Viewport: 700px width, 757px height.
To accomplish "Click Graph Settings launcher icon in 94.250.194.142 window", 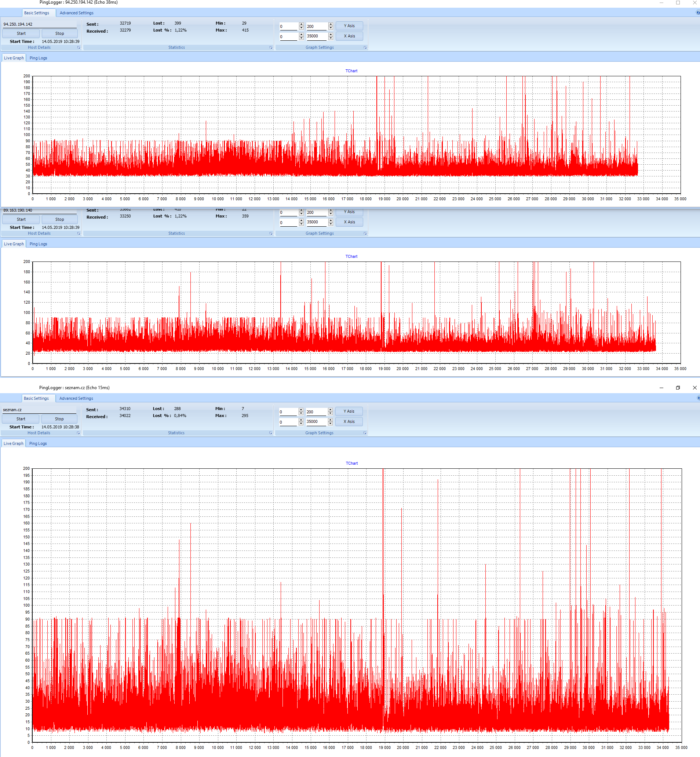I will (365, 48).
